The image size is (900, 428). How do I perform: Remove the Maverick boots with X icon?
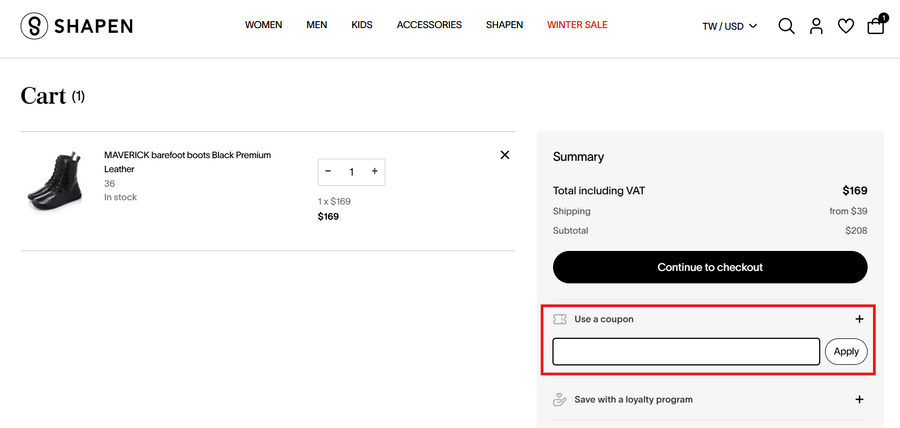(504, 155)
